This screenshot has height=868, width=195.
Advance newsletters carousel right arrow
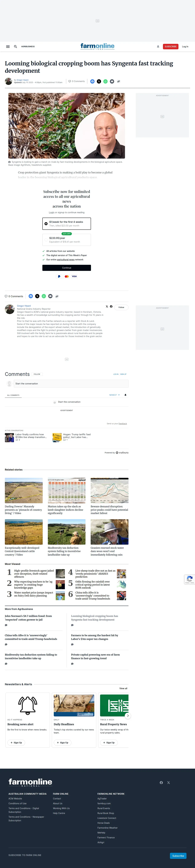point(127,715)
